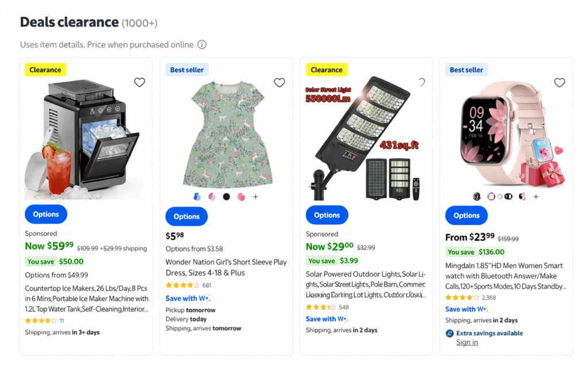588x376 pixels.
Task: Open the price info icon beside 'purchased online'
Action: pos(202,45)
